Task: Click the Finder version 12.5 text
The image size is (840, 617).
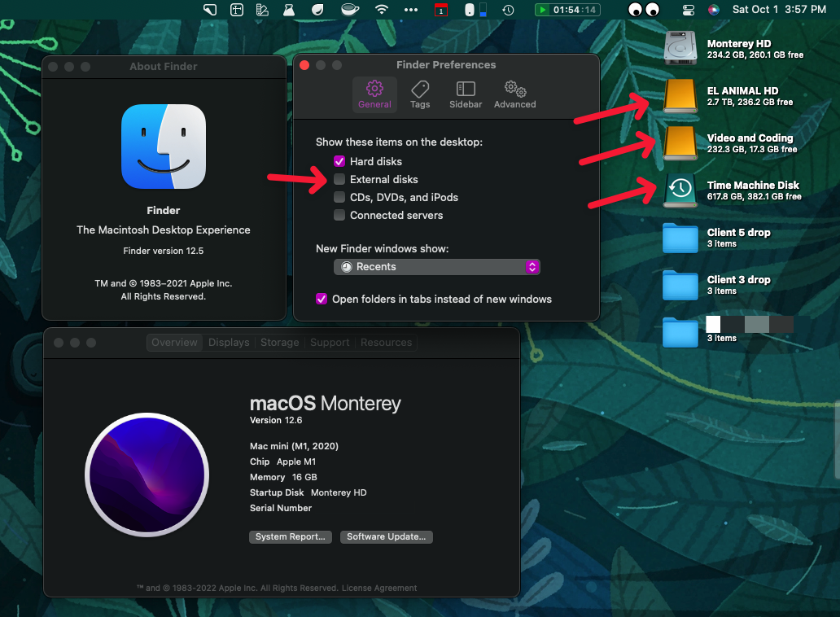Action: point(164,251)
